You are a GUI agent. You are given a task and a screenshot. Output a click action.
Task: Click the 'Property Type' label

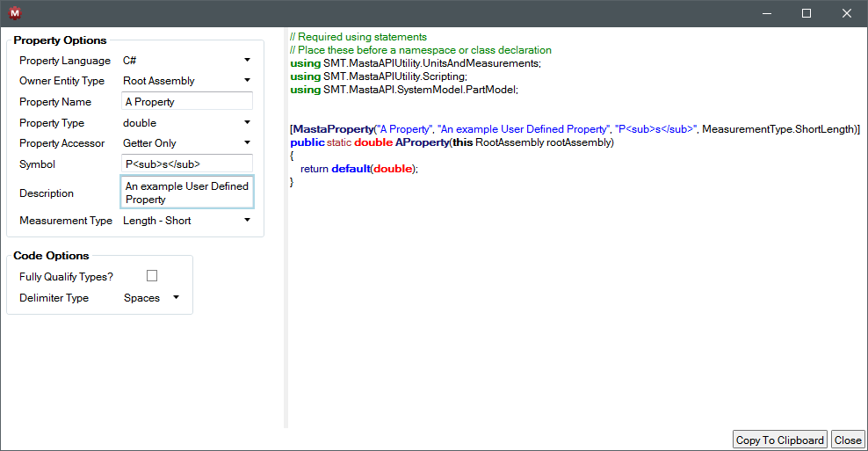coord(52,123)
